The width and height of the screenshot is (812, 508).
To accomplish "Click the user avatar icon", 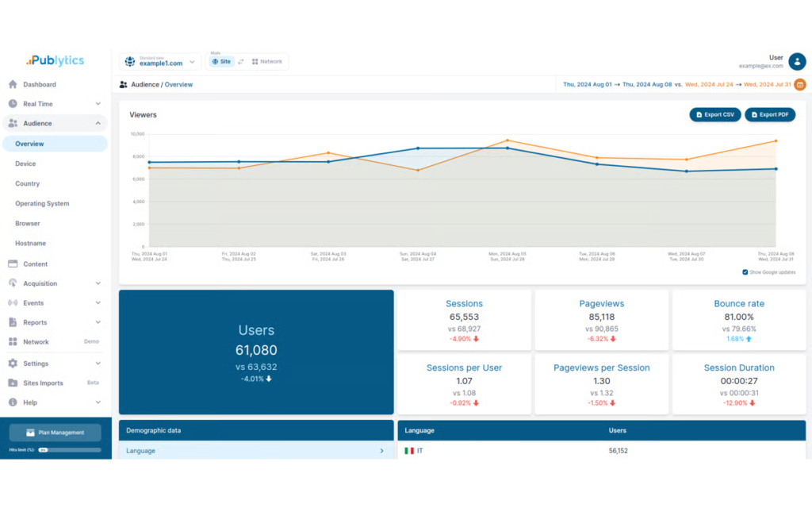I will 797,62.
